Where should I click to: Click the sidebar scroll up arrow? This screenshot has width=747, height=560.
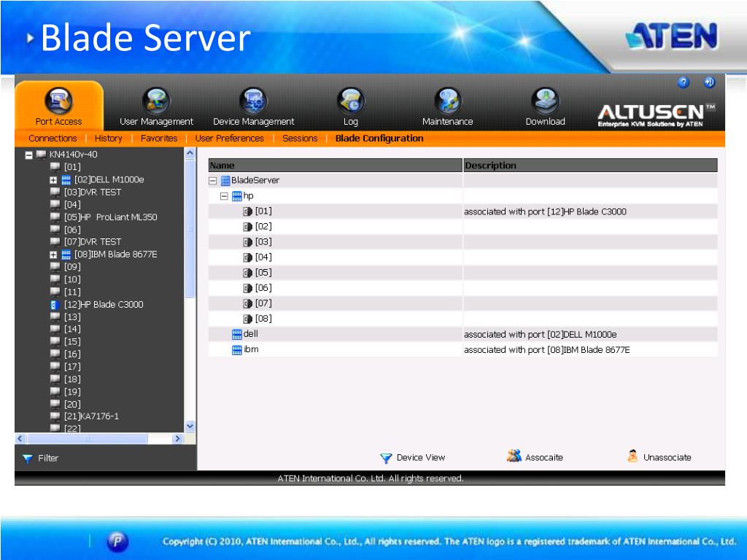[x=190, y=153]
